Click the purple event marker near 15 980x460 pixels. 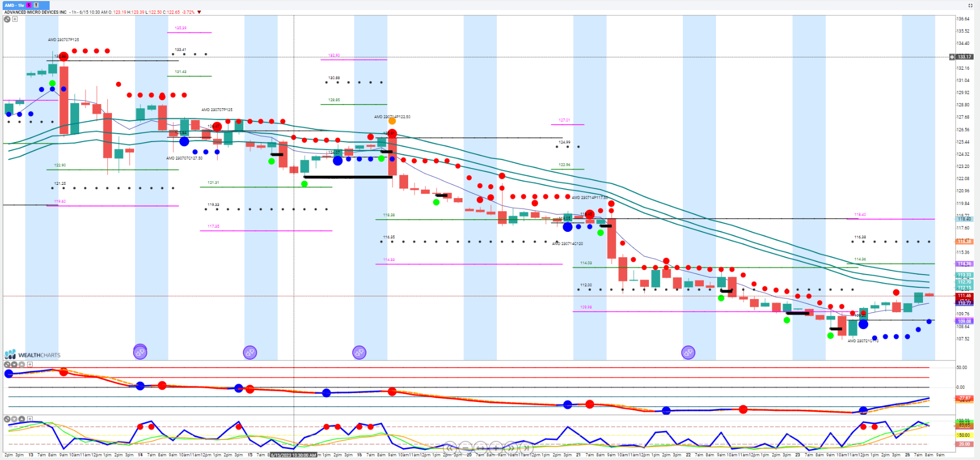[x=250, y=352]
